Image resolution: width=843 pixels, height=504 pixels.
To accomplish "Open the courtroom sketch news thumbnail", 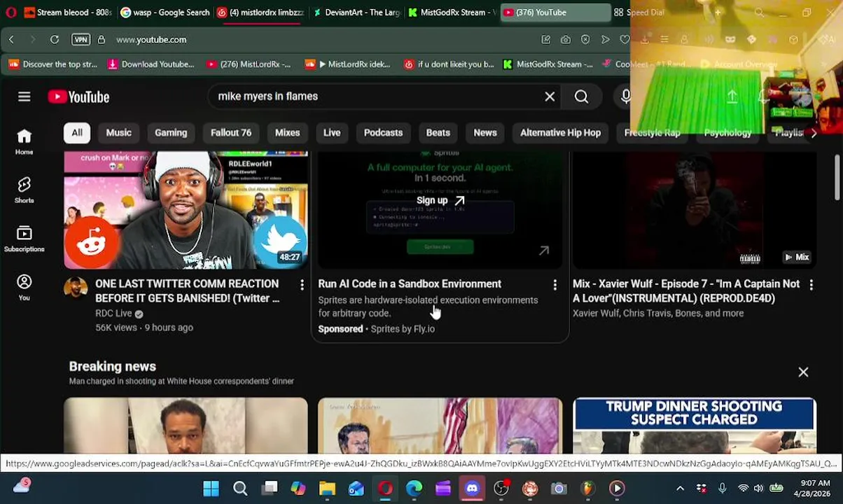I will pyautogui.click(x=440, y=426).
